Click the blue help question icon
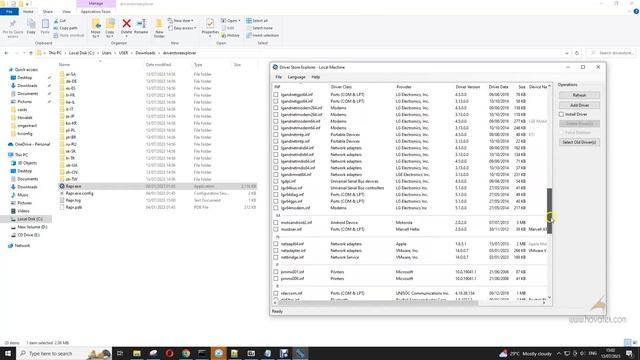Viewport: 640px width, 360px height. tap(636, 11)
